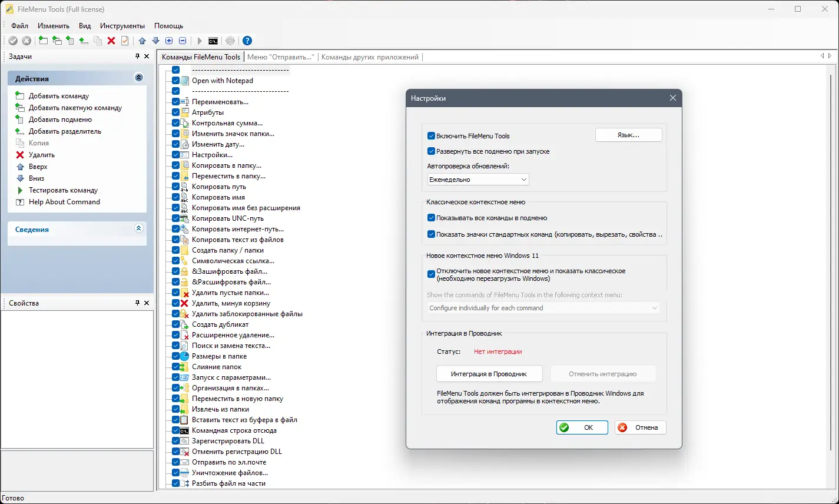Image resolution: width=839 pixels, height=504 pixels.
Task: Close the Настройки dialog
Action: coord(673,98)
